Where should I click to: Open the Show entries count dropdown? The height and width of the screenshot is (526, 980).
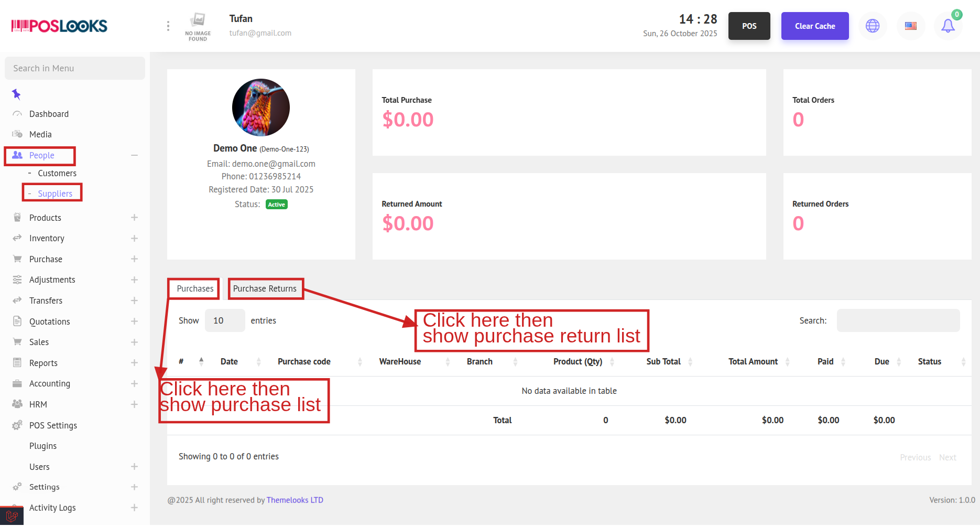[224, 320]
